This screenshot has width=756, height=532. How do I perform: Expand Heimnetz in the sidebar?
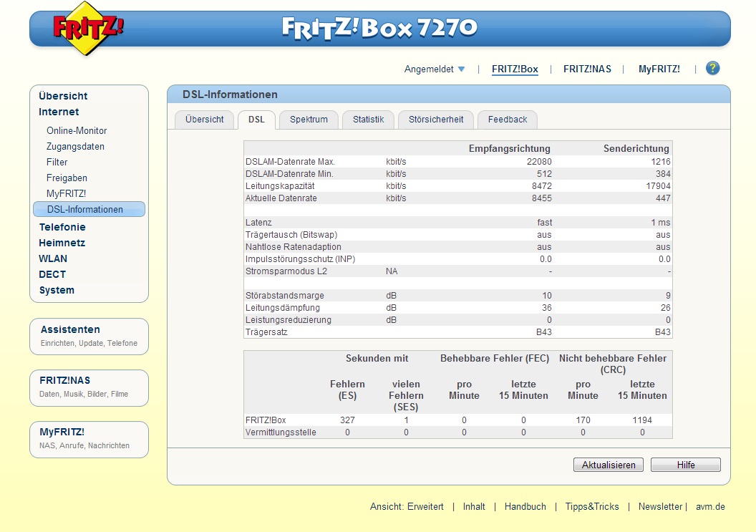[x=62, y=243]
